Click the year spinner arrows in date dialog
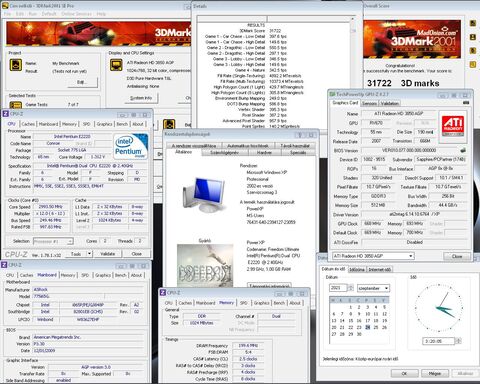The height and width of the screenshot is (384, 480). point(351,288)
